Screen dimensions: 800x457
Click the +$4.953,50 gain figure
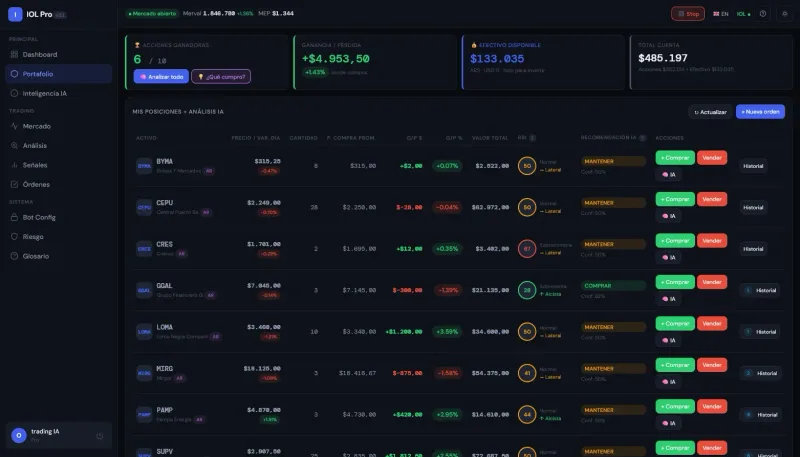(336, 59)
